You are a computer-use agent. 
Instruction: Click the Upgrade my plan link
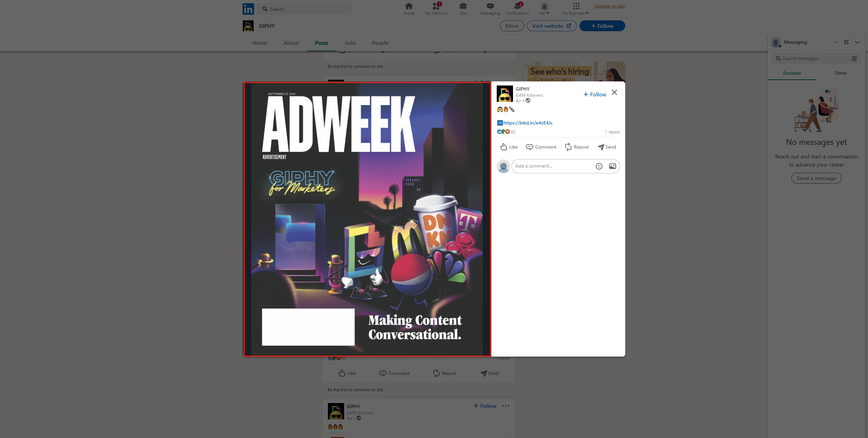610,6
